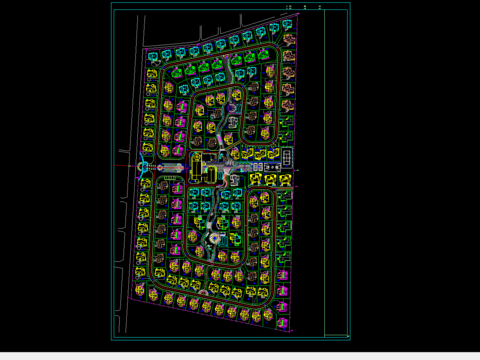
Task: Select the first small text label above the drawing frame
Action: pyautogui.click(x=289, y=7)
